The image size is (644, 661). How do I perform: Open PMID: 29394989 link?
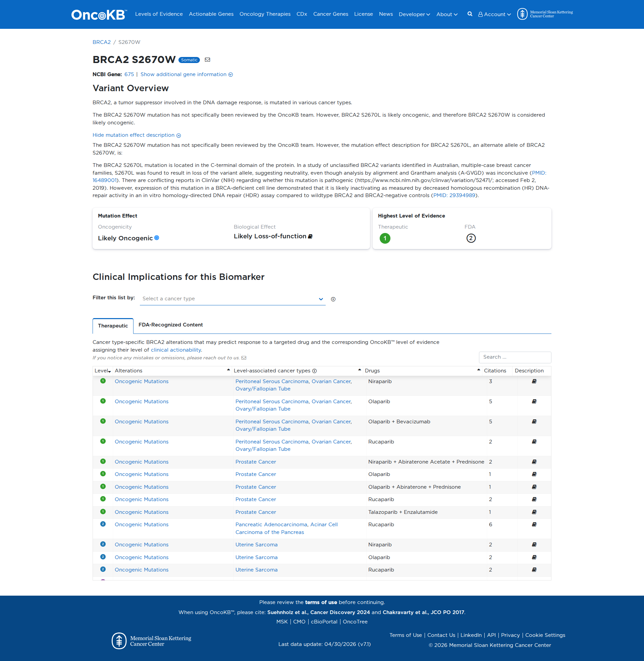[454, 195]
